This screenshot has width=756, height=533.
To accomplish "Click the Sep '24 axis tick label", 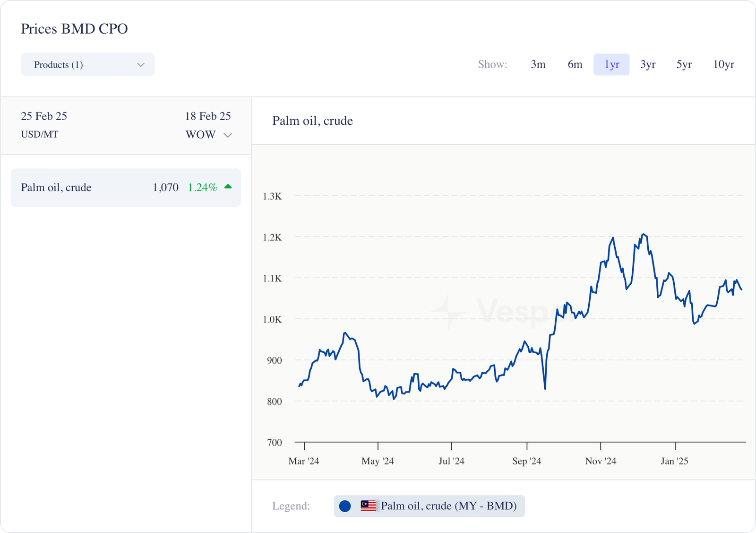I will click(526, 461).
